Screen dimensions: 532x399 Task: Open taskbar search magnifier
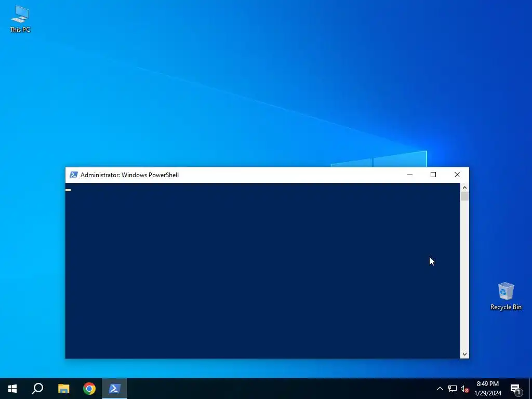[37, 389]
